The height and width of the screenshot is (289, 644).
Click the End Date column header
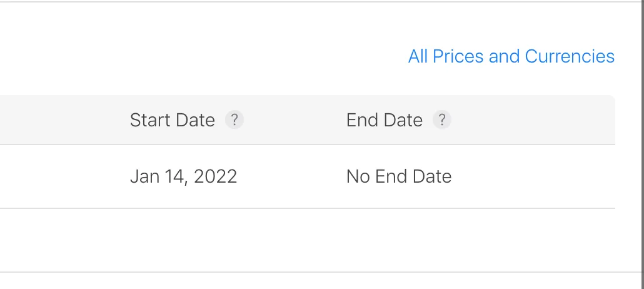pyautogui.click(x=384, y=120)
